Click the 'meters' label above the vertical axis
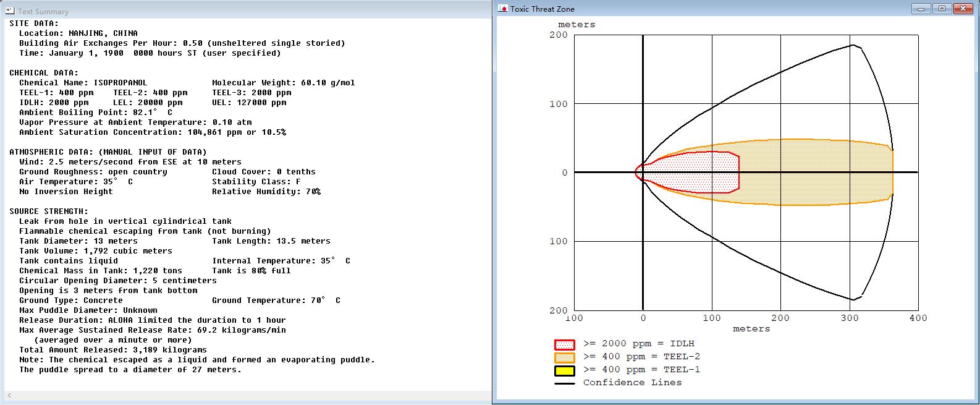Viewport: 980px width, 405px height. click(x=577, y=25)
